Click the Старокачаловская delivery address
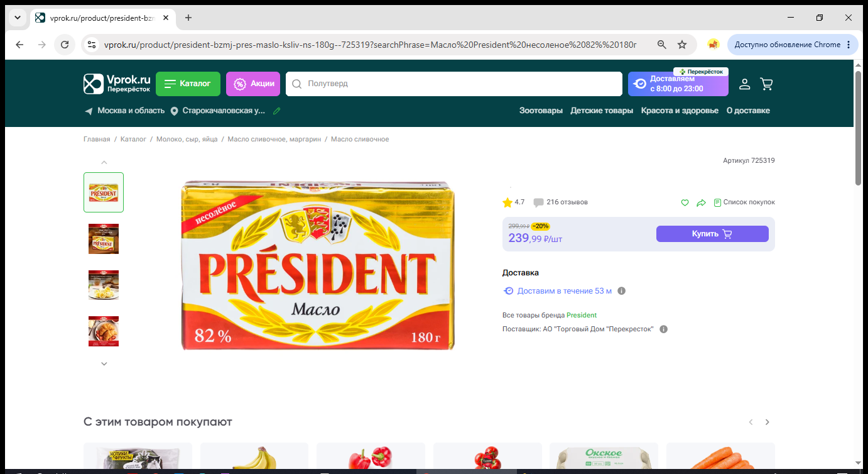This screenshot has width=868, height=474. 224,111
